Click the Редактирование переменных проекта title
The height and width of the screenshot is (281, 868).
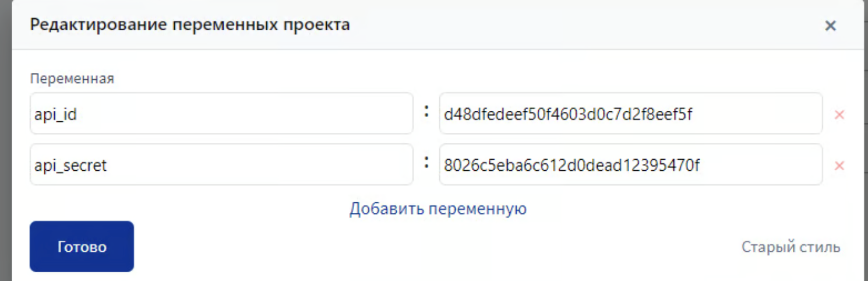click(x=190, y=25)
